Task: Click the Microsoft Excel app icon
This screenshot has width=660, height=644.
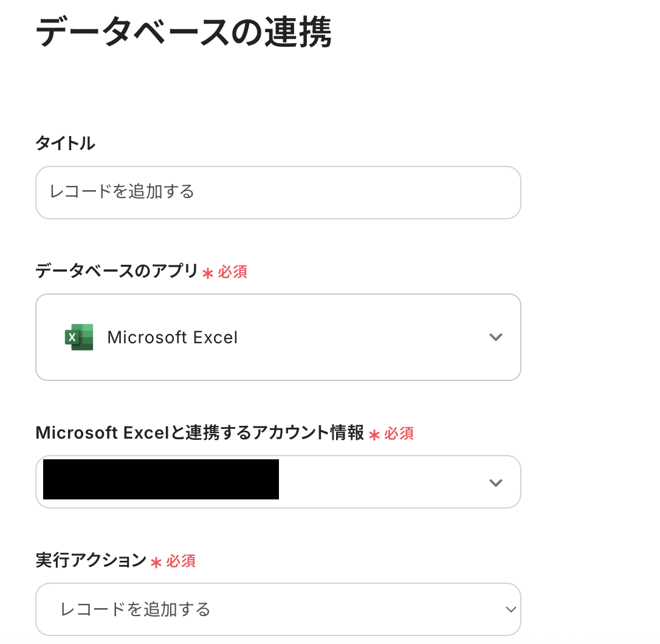Action: [x=79, y=337]
